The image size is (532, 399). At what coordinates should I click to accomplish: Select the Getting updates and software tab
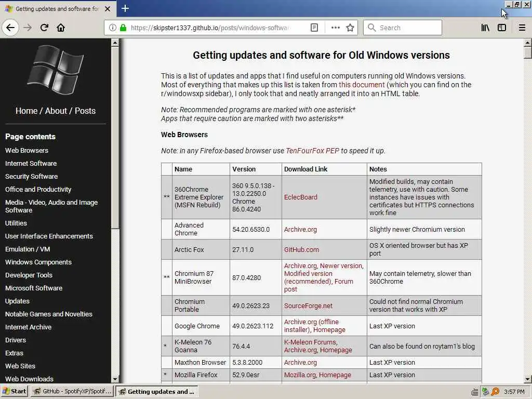(57, 9)
